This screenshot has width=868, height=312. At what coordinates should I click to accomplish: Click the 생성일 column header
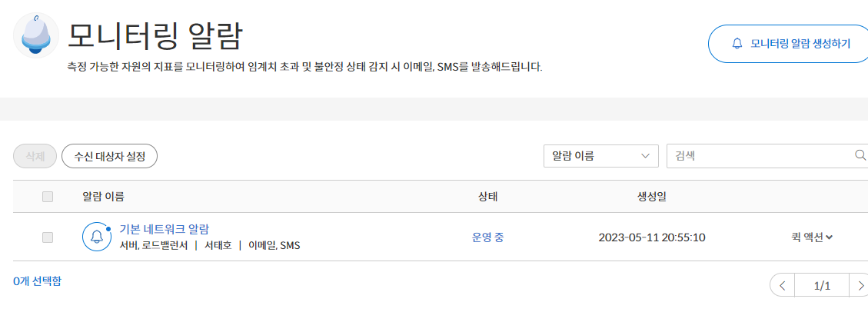coord(651,197)
